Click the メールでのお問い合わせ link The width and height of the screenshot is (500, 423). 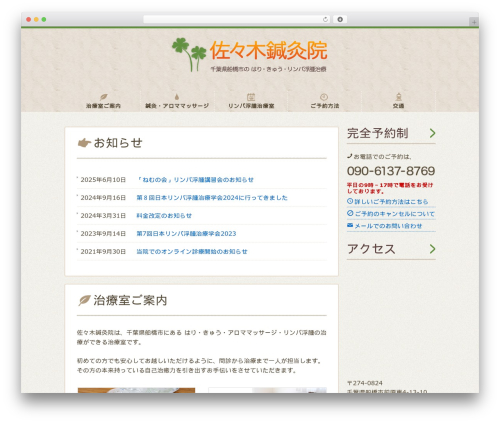(388, 226)
